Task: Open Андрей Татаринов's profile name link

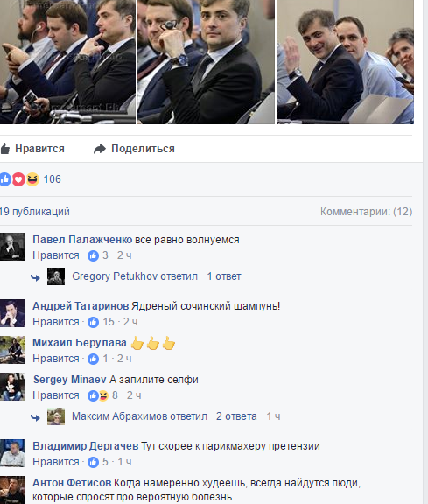Action: click(81, 306)
